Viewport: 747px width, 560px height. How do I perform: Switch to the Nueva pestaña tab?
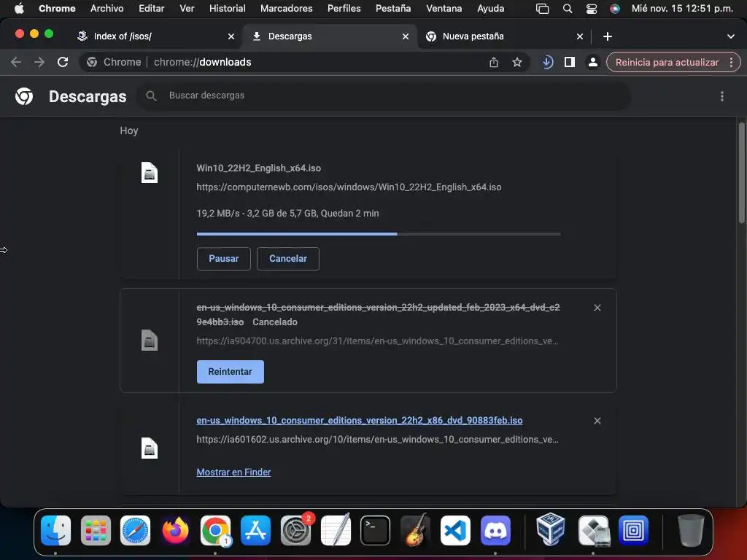(504, 36)
